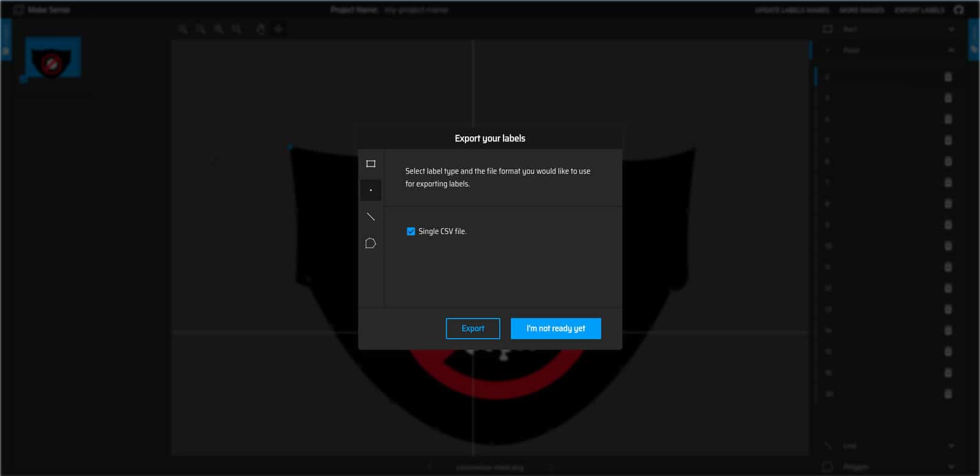Click the 'Single CSV file.' label text
The image size is (980, 476).
click(x=442, y=232)
